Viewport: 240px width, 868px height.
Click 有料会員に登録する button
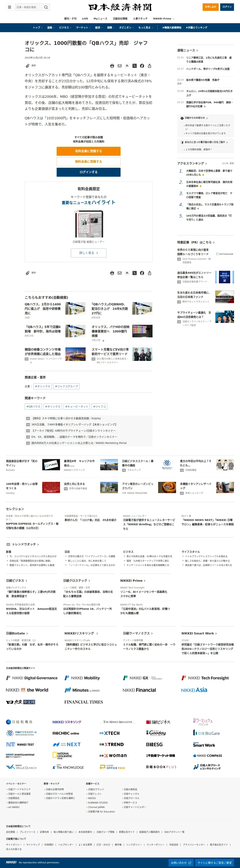pyautogui.click(x=89, y=151)
